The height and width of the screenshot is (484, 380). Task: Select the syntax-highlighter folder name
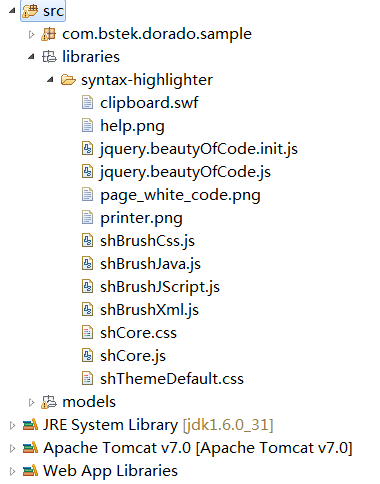point(147,80)
